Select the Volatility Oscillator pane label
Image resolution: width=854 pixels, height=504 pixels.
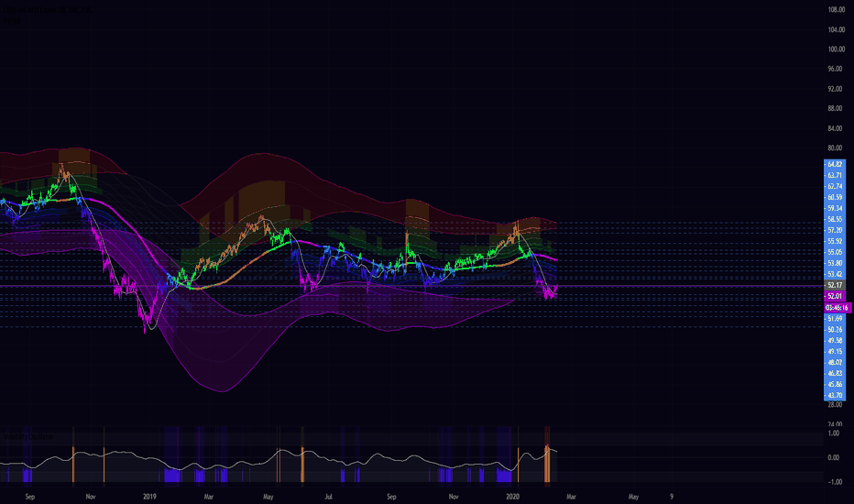tap(29, 436)
